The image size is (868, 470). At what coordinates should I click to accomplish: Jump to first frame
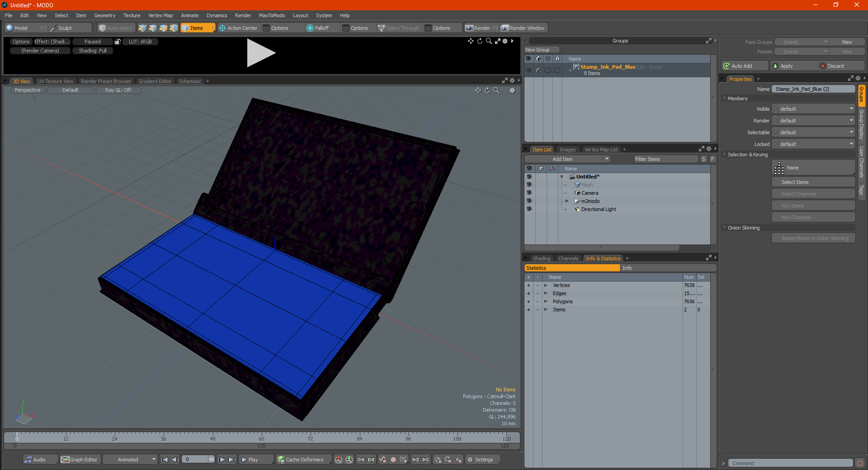coord(164,460)
